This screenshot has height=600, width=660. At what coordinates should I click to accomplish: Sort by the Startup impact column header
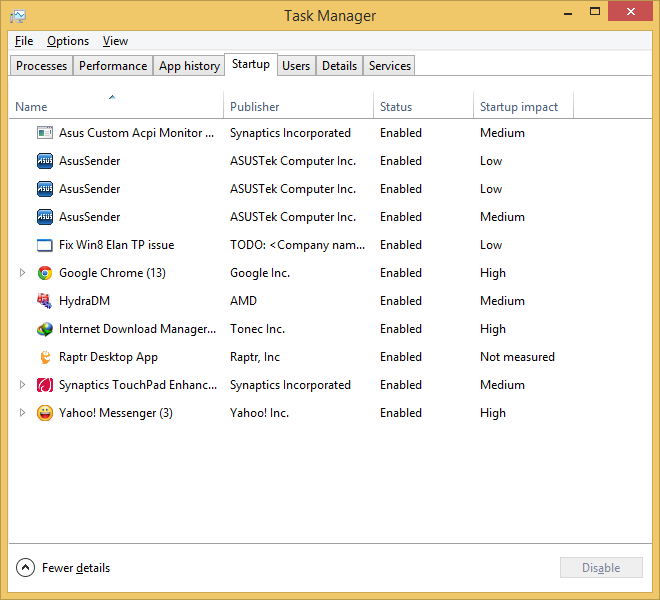coord(523,107)
